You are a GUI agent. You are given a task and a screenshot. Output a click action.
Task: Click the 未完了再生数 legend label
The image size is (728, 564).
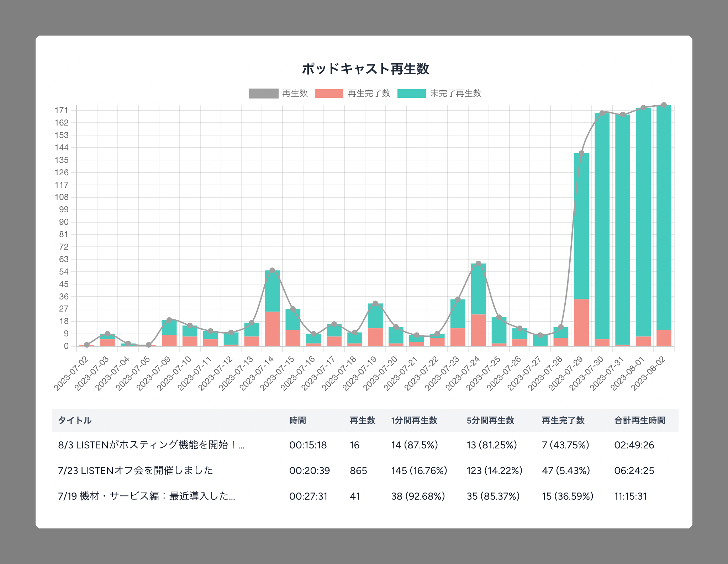[455, 94]
